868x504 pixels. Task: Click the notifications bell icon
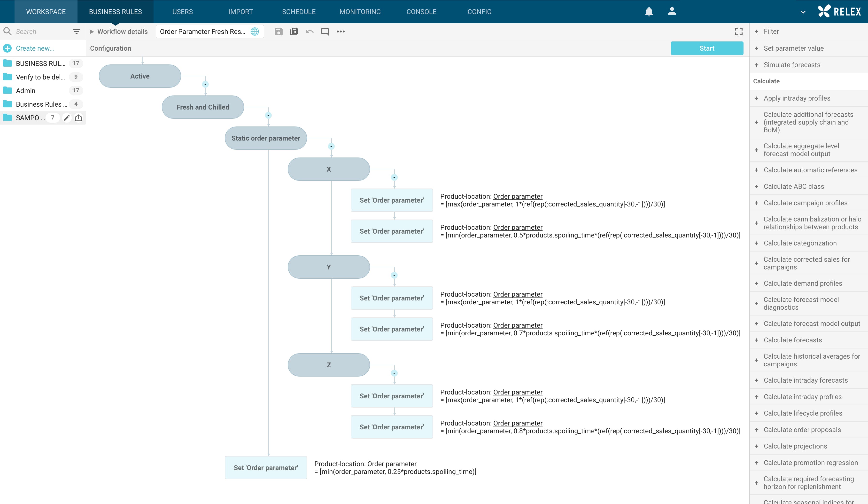tap(649, 12)
